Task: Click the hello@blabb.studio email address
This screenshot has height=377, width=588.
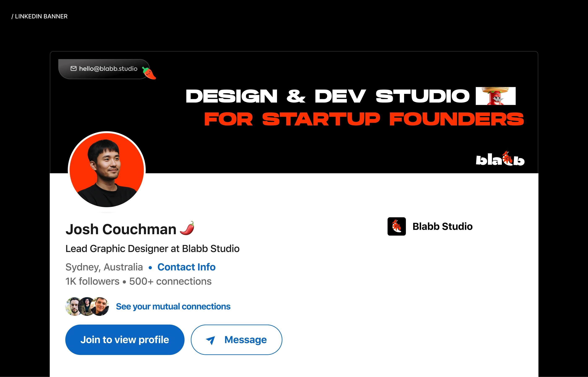Action: [x=108, y=68]
